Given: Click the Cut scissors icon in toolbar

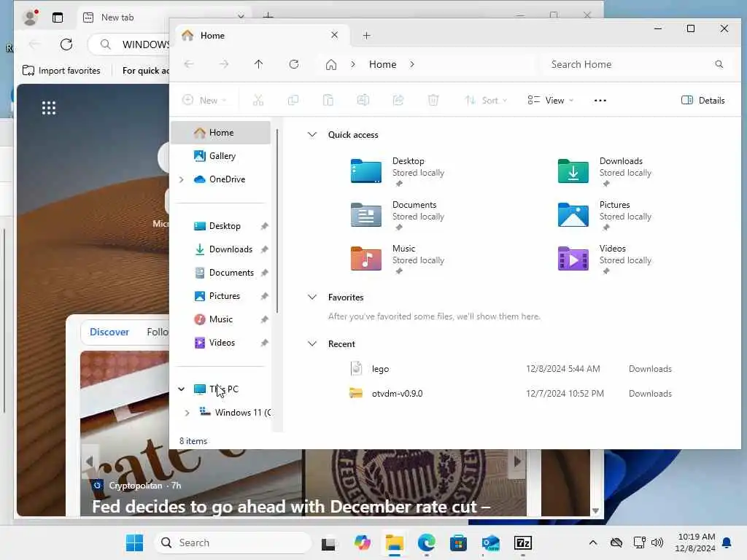Looking at the screenshot, I should coord(258,100).
